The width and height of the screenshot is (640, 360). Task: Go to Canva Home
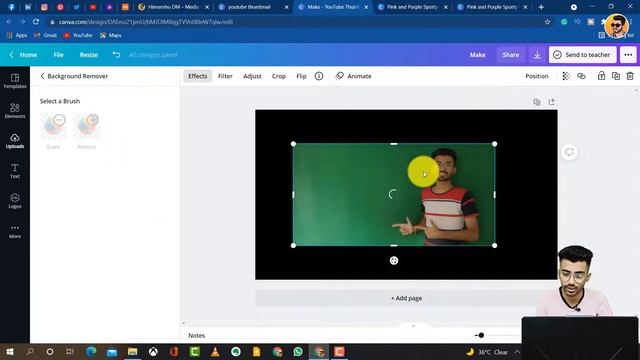24,55
